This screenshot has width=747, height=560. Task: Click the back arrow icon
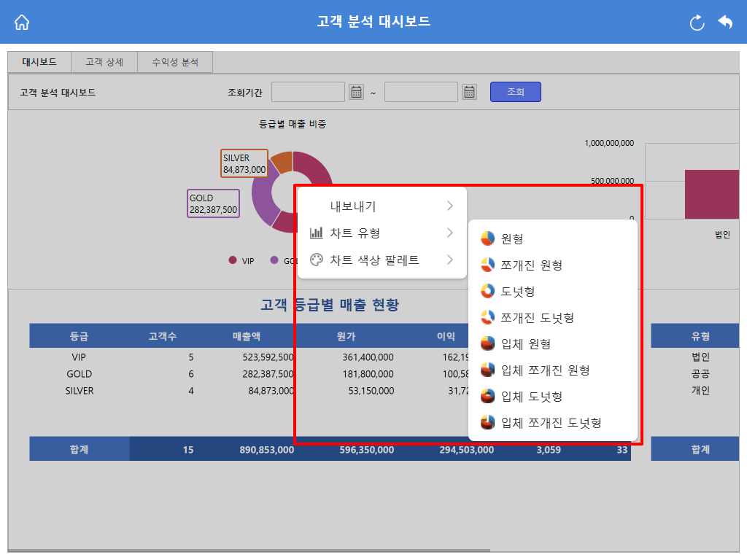(x=726, y=22)
